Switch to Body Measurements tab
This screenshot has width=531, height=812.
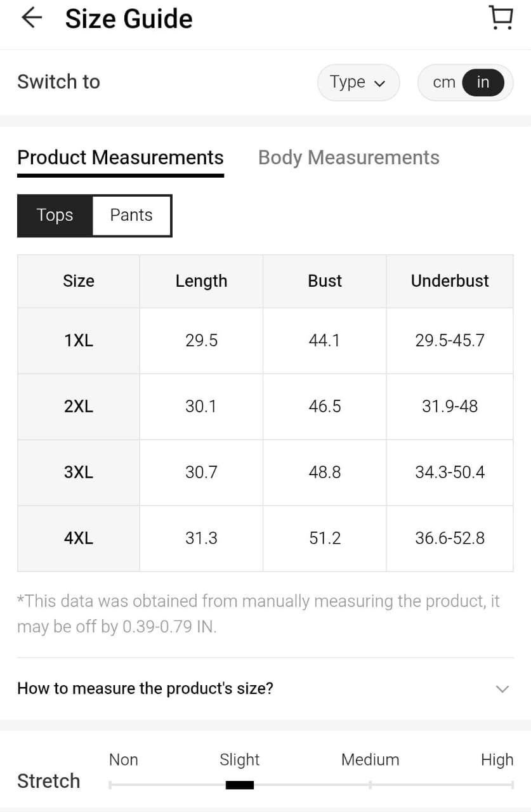coord(348,157)
